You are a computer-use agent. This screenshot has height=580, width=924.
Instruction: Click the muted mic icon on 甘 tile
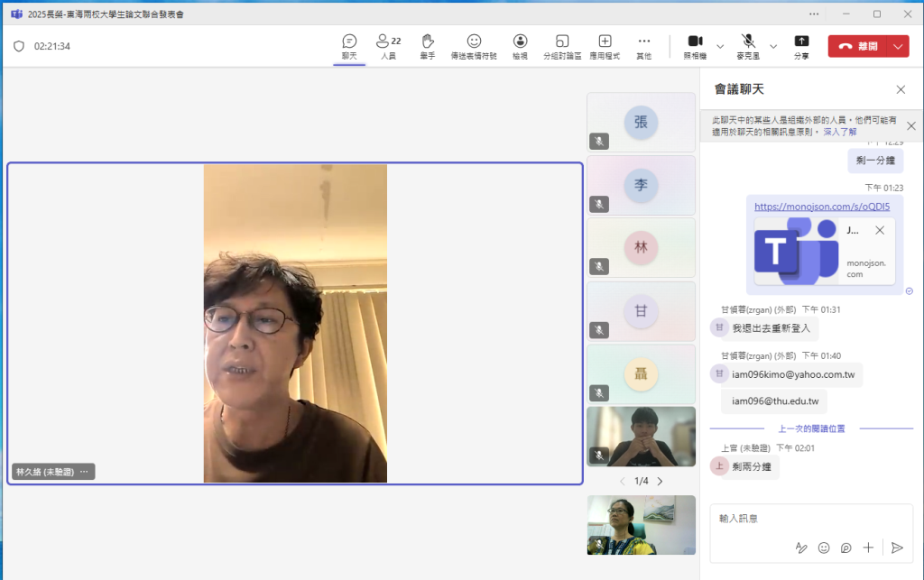(x=599, y=330)
